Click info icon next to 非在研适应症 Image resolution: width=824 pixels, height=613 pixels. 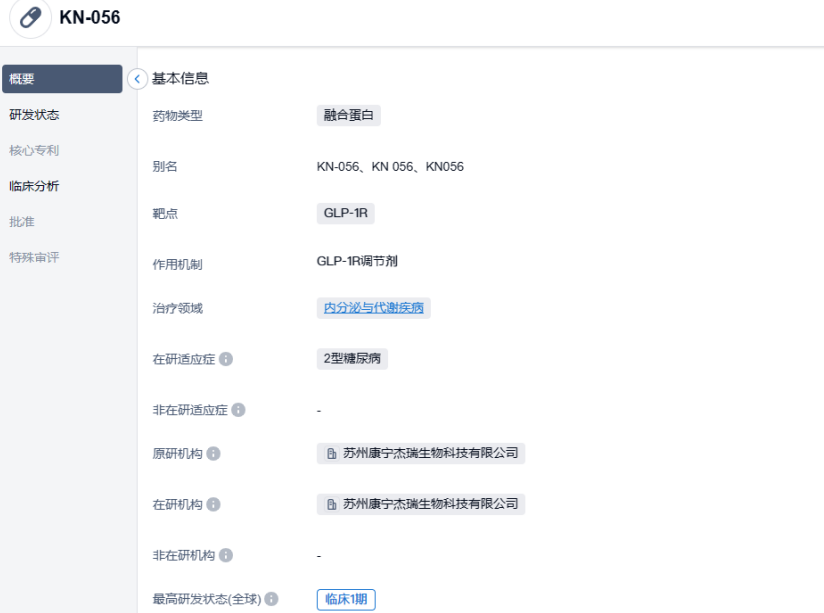click(x=238, y=410)
